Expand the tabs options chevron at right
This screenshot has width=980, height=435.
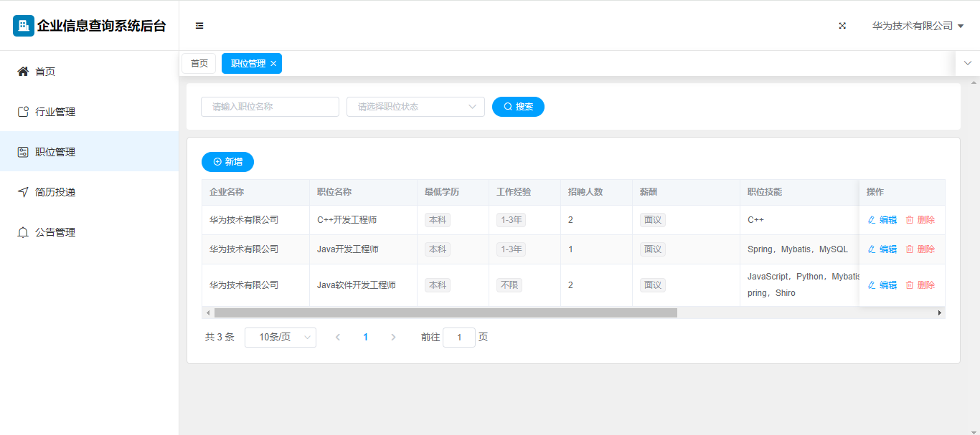tap(967, 63)
